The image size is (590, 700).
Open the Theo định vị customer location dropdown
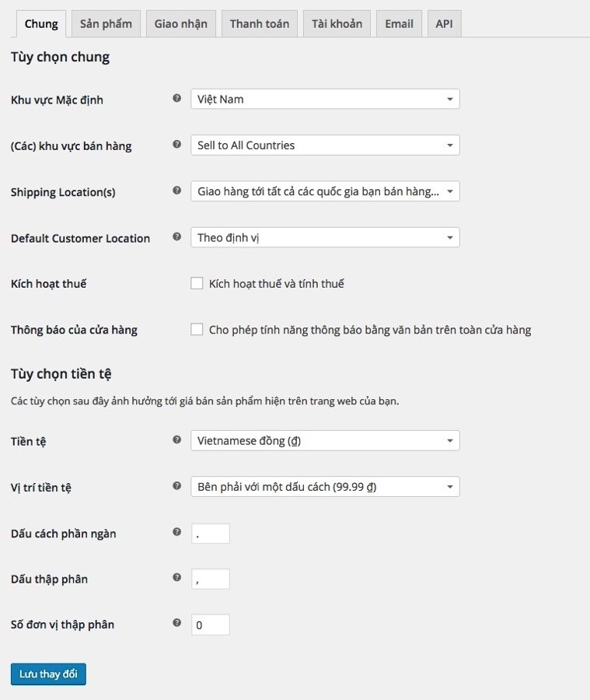[x=325, y=237]
